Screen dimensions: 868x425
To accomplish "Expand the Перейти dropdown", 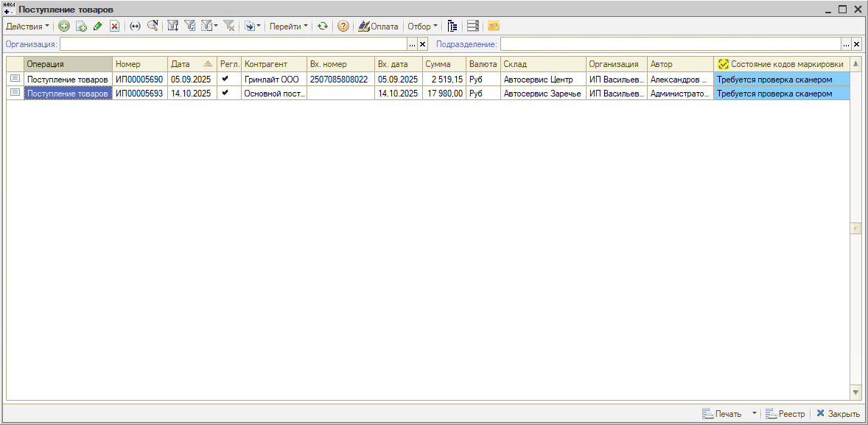I will (x=289, y=27).
